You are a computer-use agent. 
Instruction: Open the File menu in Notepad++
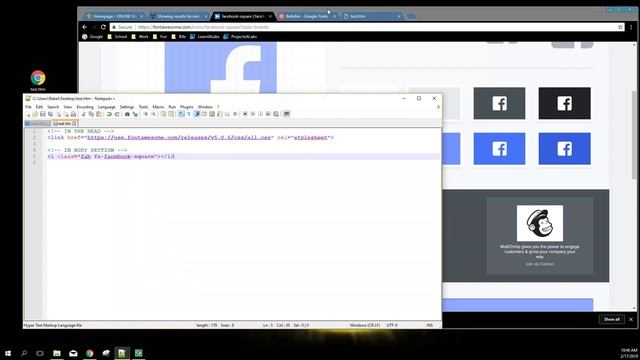point(28,107)
